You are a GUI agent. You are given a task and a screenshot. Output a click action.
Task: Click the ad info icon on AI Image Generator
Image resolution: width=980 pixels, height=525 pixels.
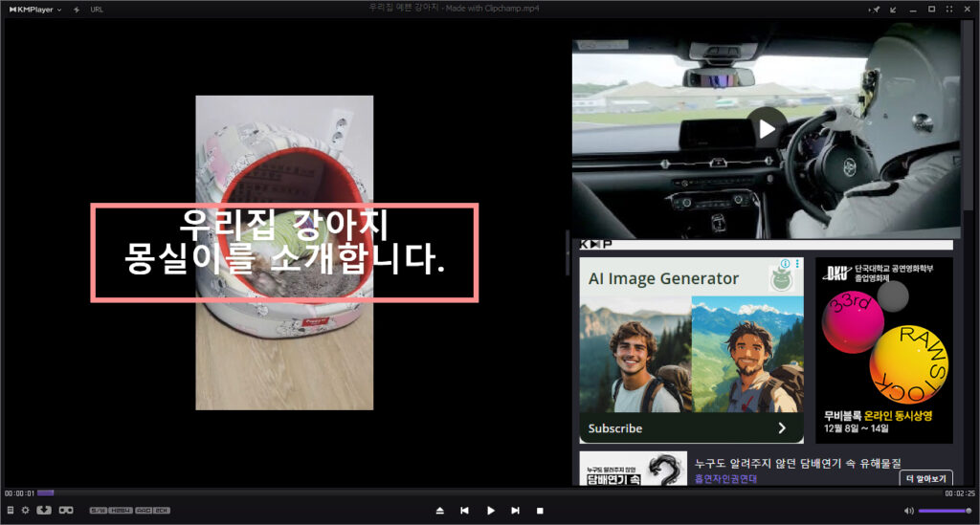(x=785, y=264)
